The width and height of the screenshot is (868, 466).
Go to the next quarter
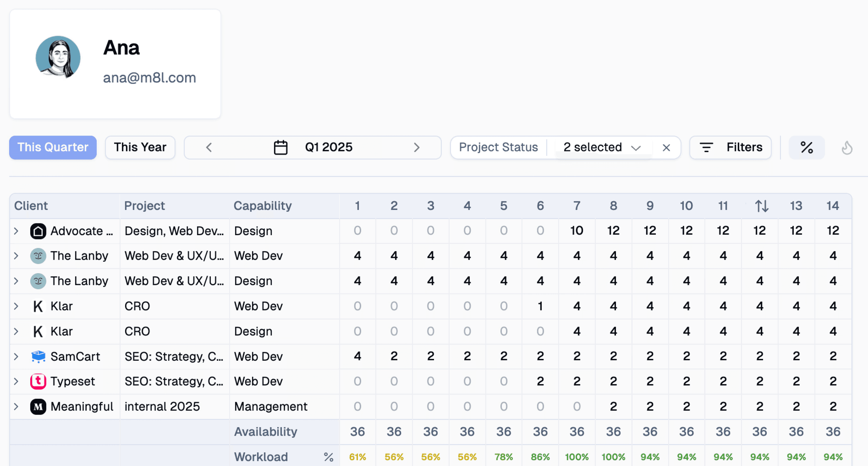coord(417,148)
